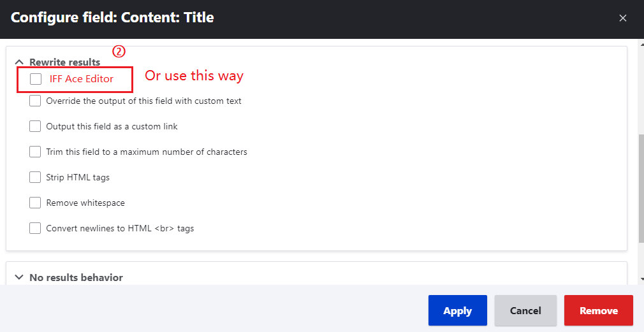This screenshot has height=332, width=644.
Task: Expand the No results behavior section
Action: pos(19,277)
